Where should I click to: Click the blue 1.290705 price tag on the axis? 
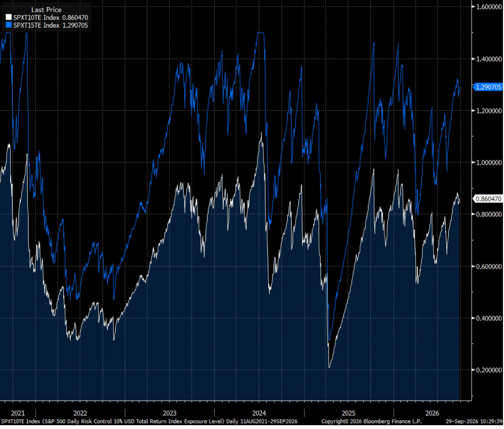pyautogui.click(x=488, y=87)
